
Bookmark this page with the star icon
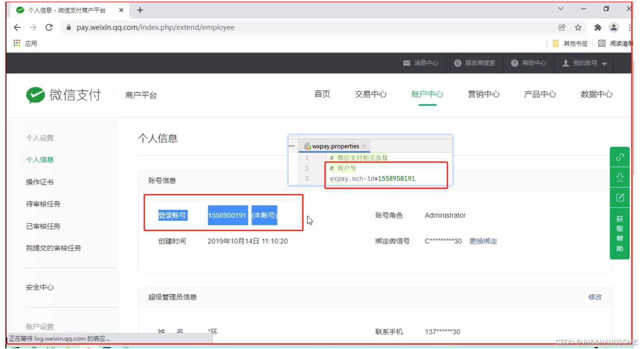578,27
